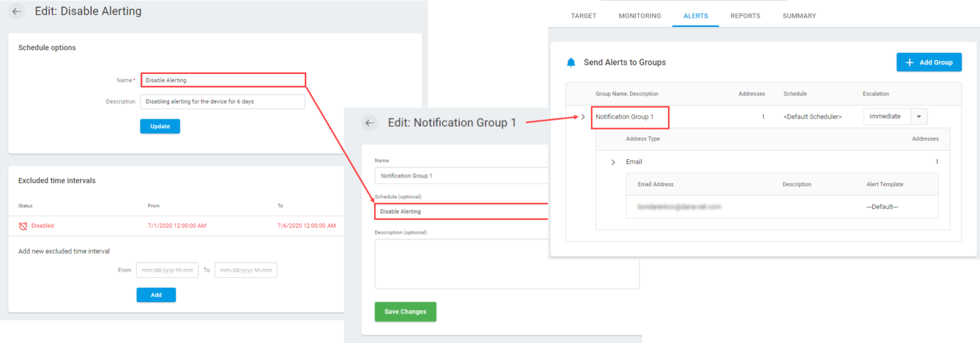980x343 pixels.
Task: Click the bell icon near Send Alerts to Groups
Action: click(571, 62)
